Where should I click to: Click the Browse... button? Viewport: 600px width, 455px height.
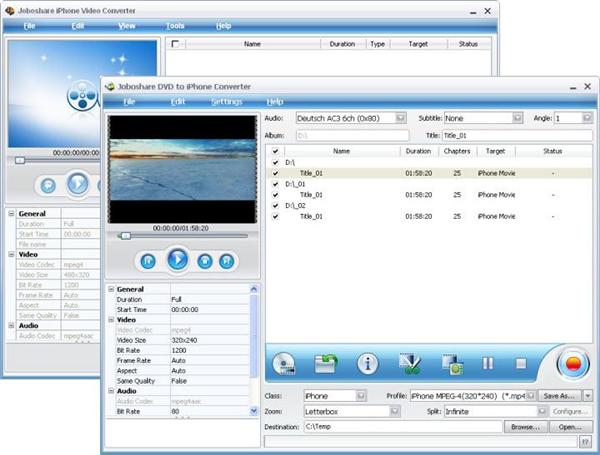point(525,427)
